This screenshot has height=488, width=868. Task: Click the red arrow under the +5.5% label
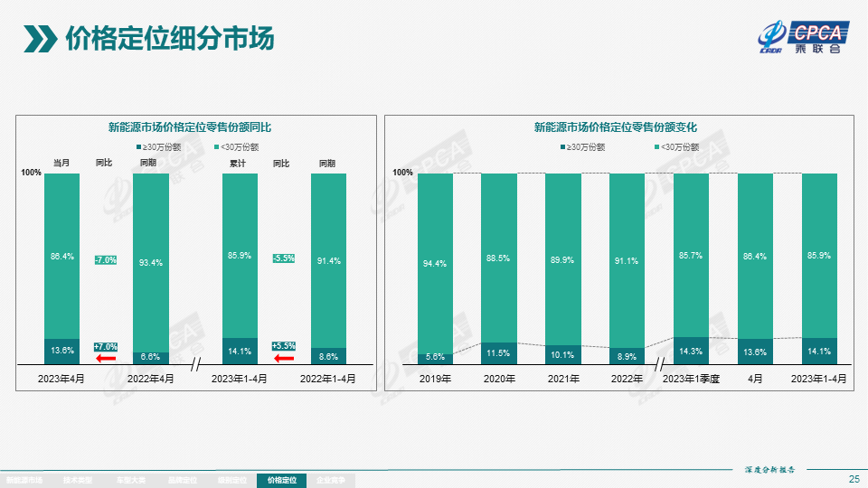[x=284, y=359]
